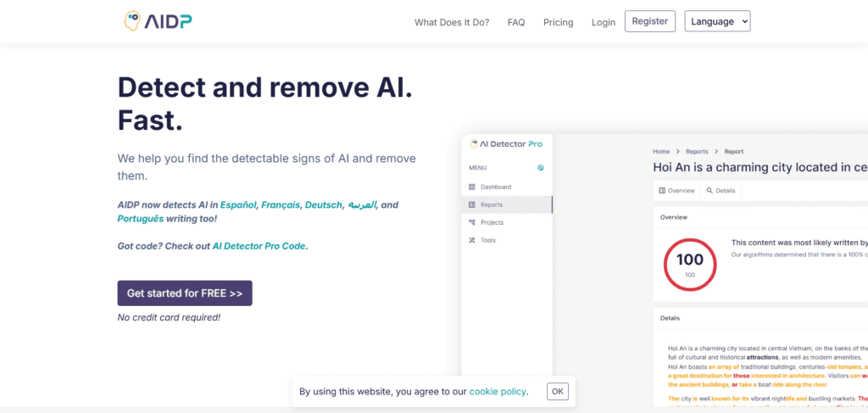The width and height of the screenshot is (868, 413).
Task: Open the Language dropdown
Action: pyautogui.click(x=717, y=21)
